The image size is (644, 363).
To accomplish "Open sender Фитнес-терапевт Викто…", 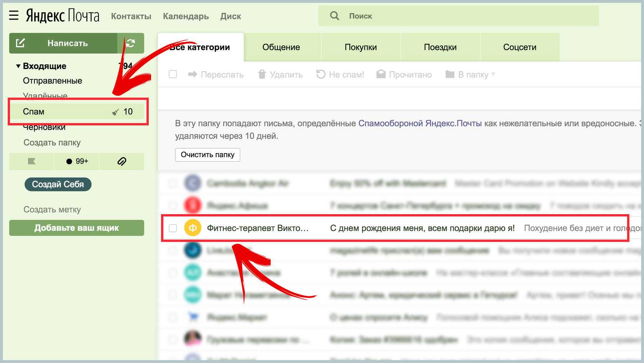I will [258, 228].
